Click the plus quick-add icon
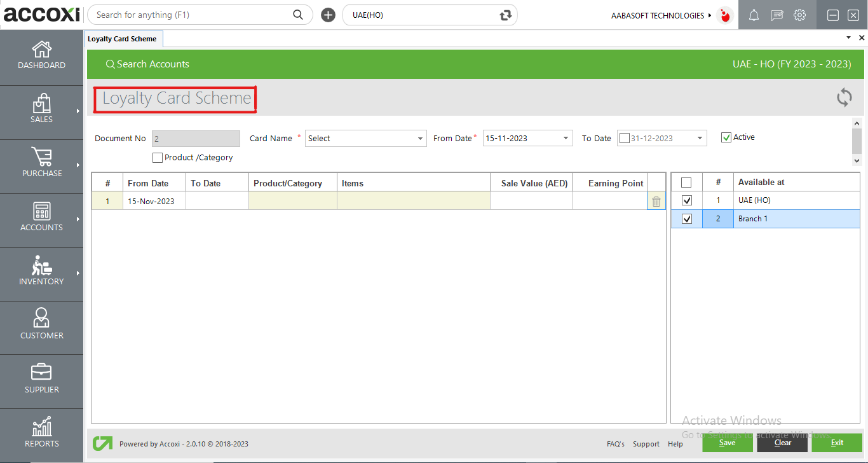This screenshot has height=463, width=868. [x=328, y=15]
